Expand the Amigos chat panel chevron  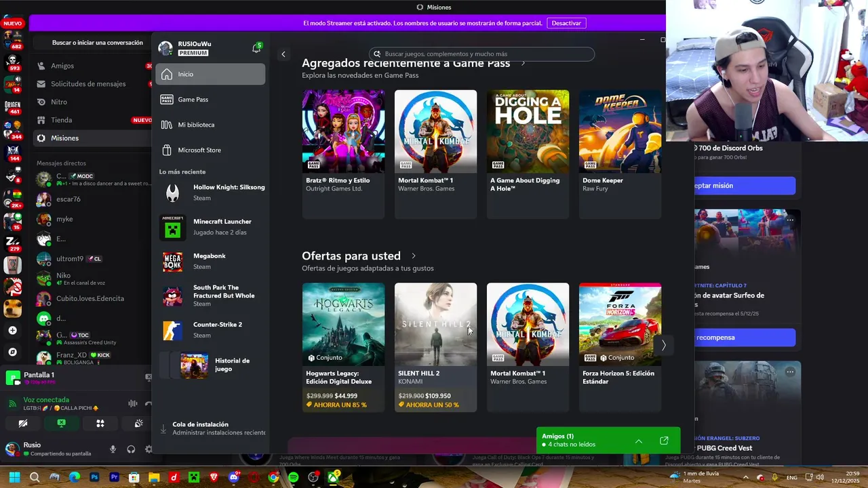(x=638, y=441)
